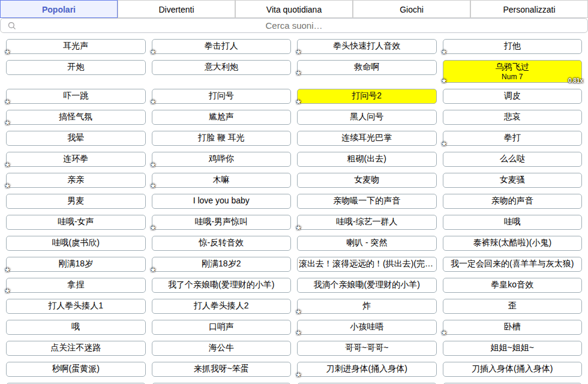Screen dimensions: 588x384
Task: Trigger the 拳皇ko音效 sound button
Action: tap(512, 285)
